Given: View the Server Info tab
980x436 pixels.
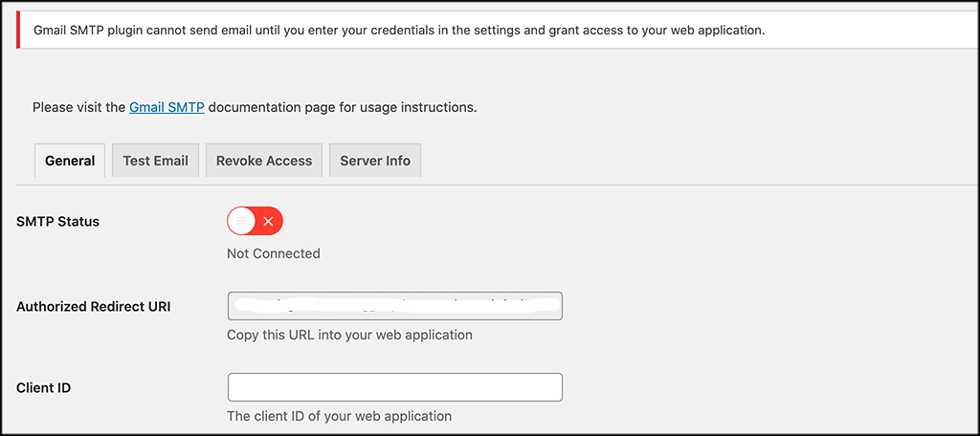Looking at the screenshot, I should pyautogui.click(x=375, y=161).
